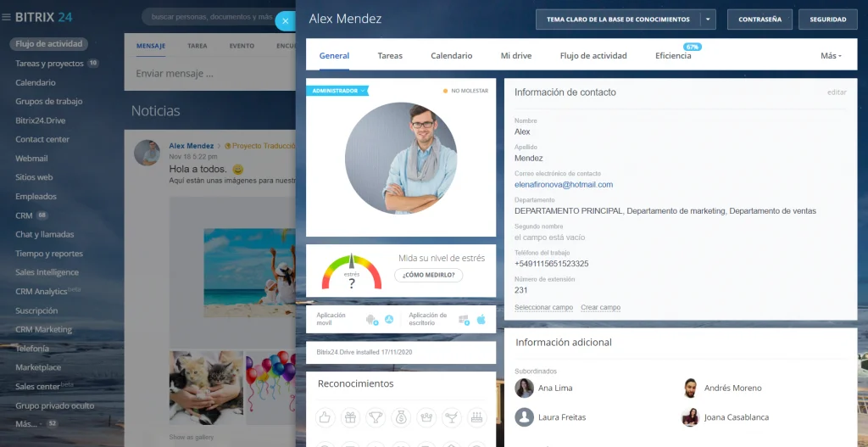Screen dimensions: 868x447
Task: Open Tareas y proyectos in the sidebar
Action: pos(49,63)
